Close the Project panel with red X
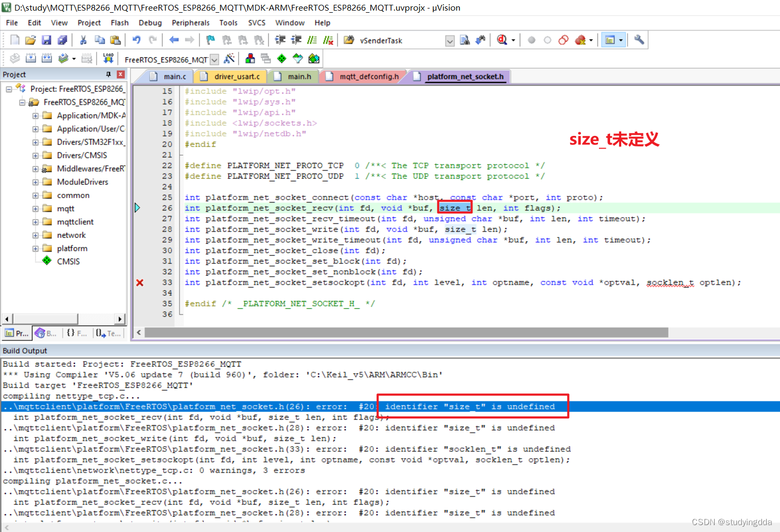780x532 pixels. click(x=121, y=74)
